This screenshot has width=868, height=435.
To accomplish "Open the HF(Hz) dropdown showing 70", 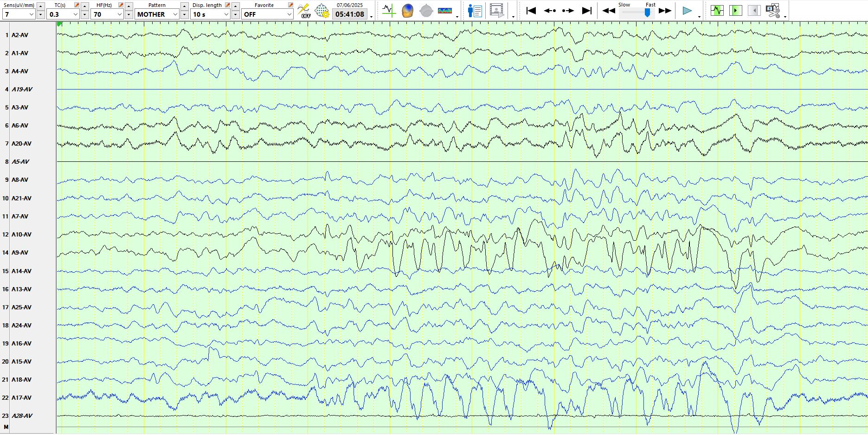I will (107, 14).
